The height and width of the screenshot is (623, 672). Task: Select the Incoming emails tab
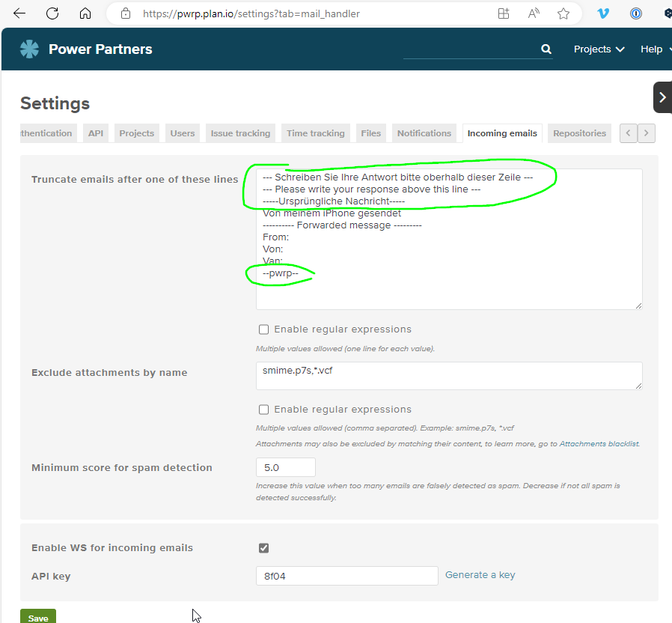click(x=502, y=133)
